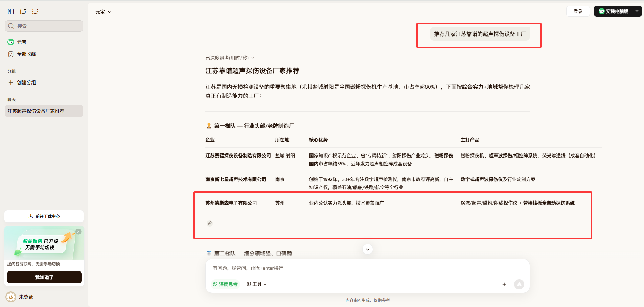The height and width of the screenshot is (307, 644).
Task: Select 元宝 in the sidebar
Action: (x=44, y=42)
